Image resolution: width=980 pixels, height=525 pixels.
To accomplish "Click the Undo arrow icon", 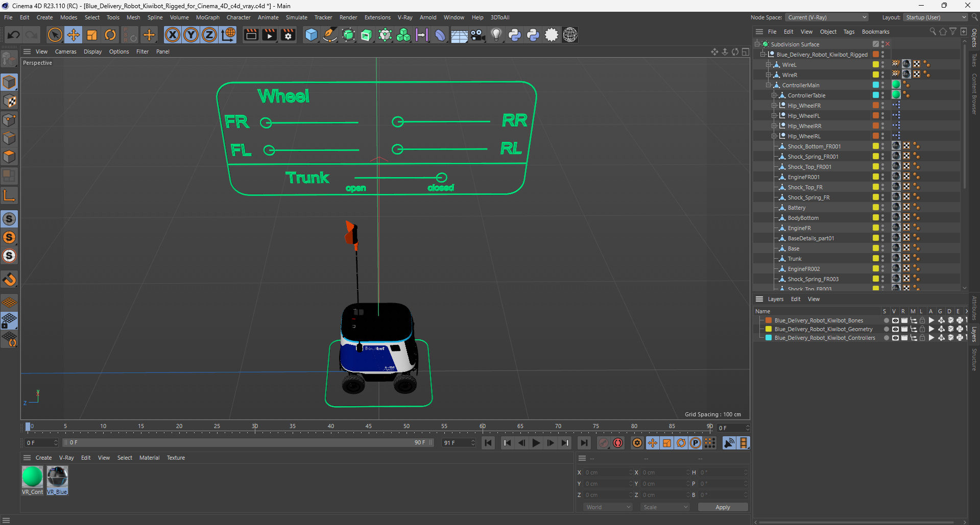I will tap(13, 35).
